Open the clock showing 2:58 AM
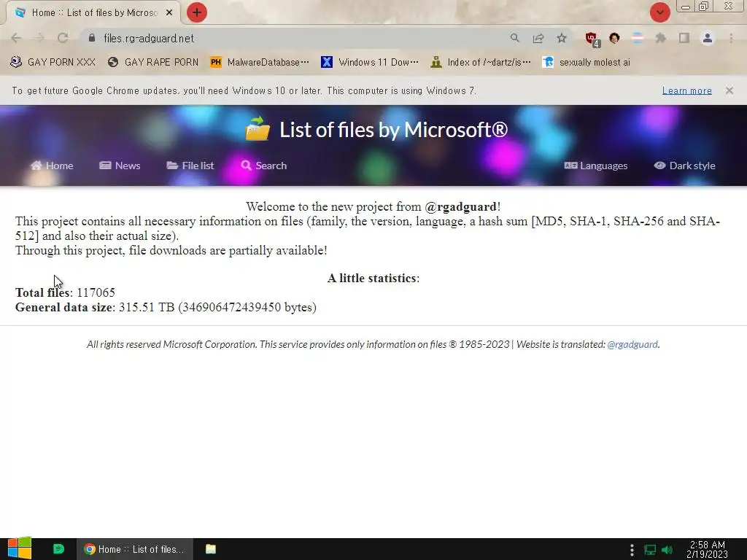 pyautogui.click(x=707, y=550)
